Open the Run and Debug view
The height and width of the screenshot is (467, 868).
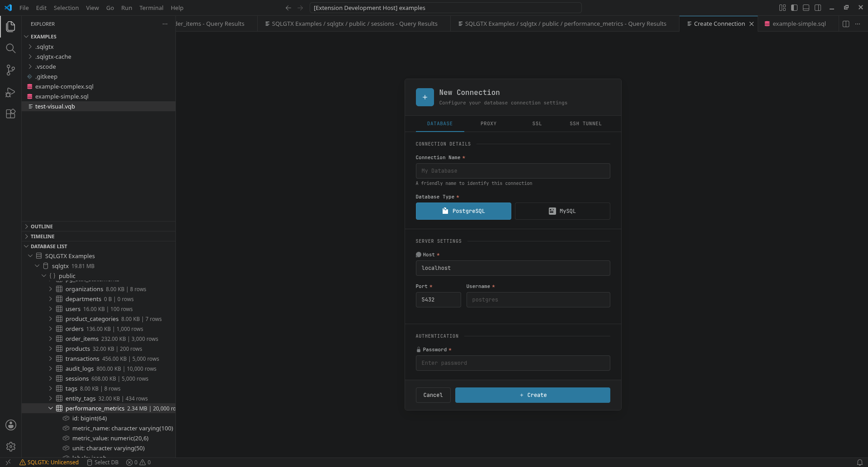tap(11, 92)
